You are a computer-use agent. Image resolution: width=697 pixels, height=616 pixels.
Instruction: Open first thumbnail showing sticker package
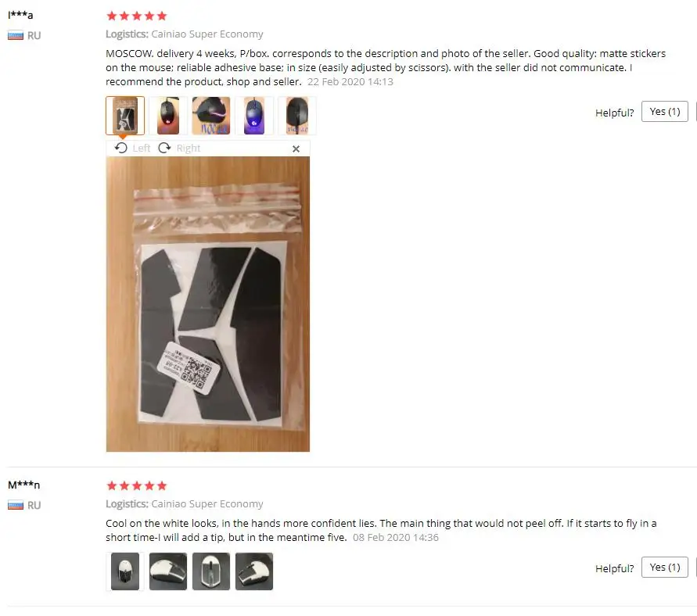point(125,116)
